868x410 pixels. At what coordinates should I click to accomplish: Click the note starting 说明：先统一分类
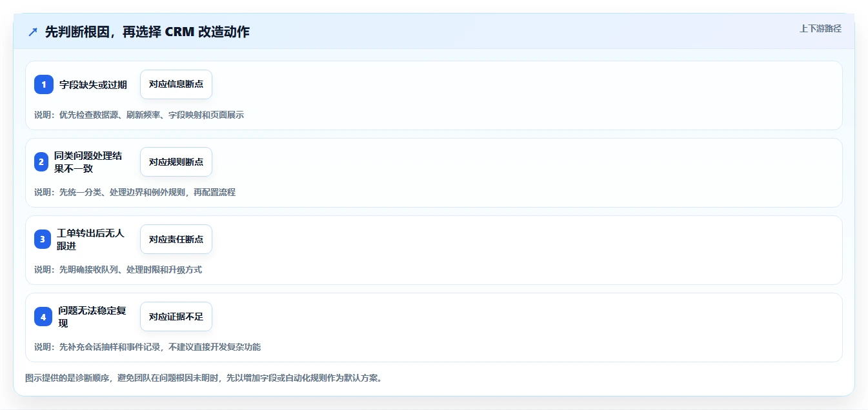pos(135,192)
